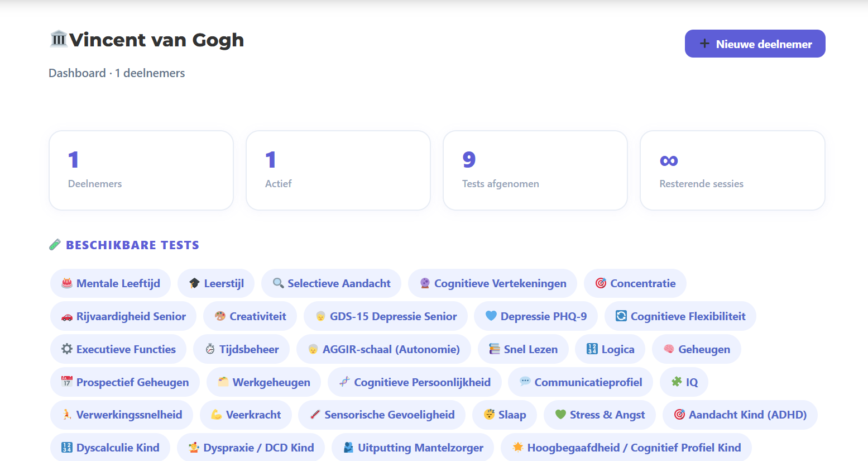Select the Dyscalculie Kind test
868x461 pixels.
point(110,448)
